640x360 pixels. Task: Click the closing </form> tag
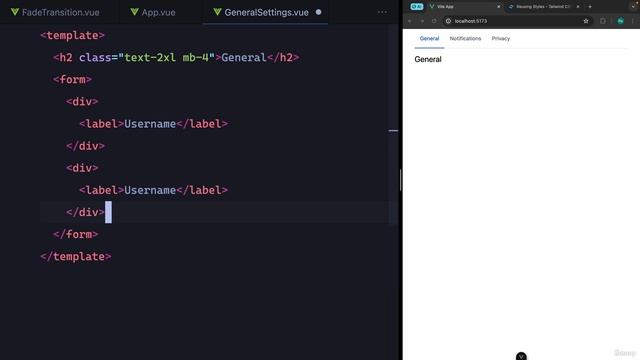[76, 234]
